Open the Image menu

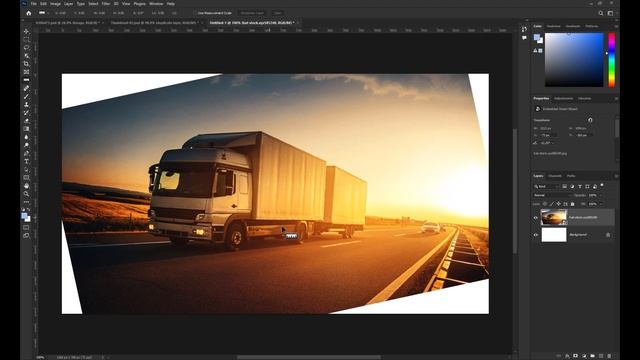pyautogui.click(x=55, y=4)
